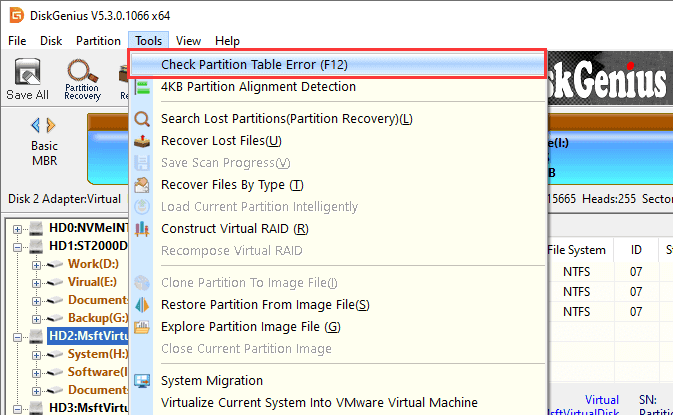Open the Partition menu
This screenshot has height=415, width=673.
98,41
